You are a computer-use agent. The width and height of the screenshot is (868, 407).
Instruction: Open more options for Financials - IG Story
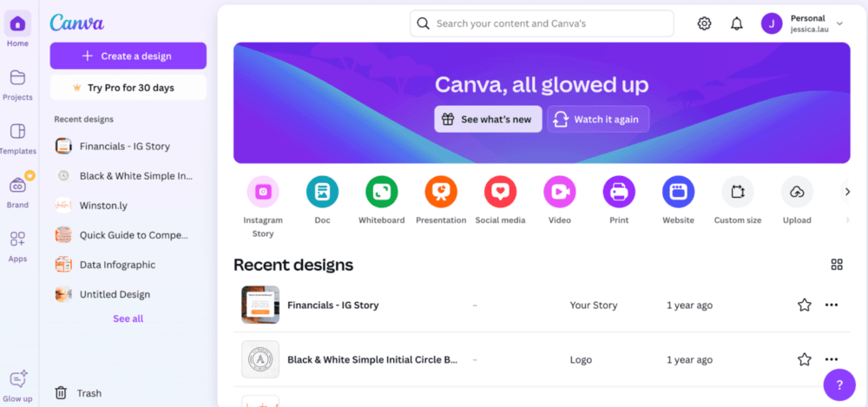[832, 305]
